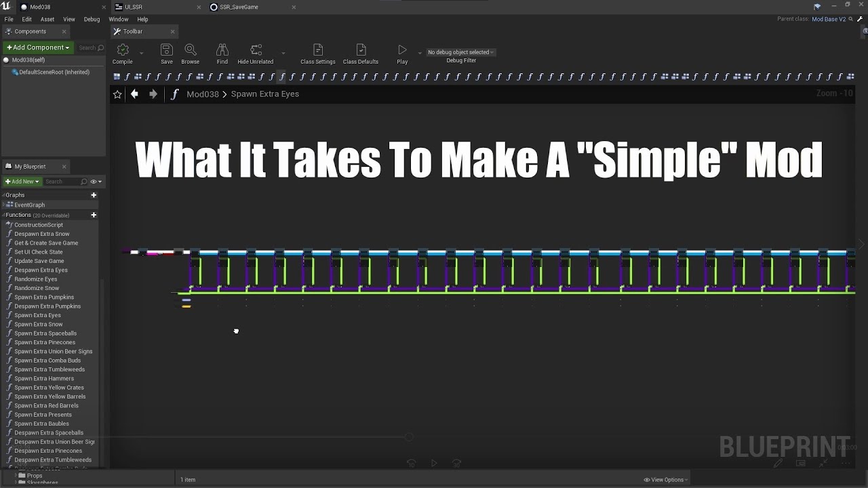Open Class Defaults
868x488 pixels.
click(361, 54)
